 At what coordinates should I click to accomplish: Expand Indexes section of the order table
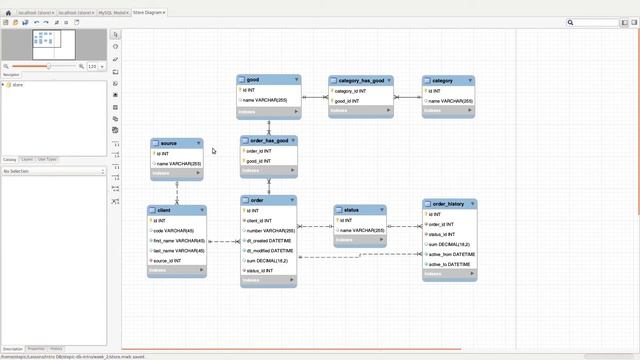pyautogui.click(x=292, y=280)
